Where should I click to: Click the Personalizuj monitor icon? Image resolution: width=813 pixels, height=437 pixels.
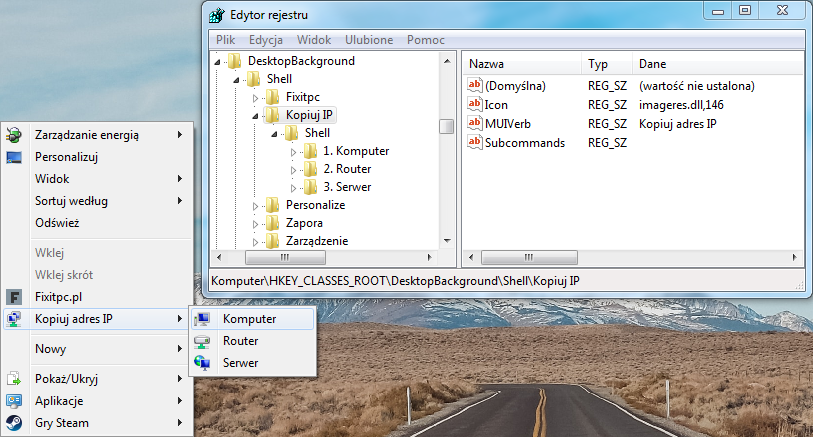(14, 157)
